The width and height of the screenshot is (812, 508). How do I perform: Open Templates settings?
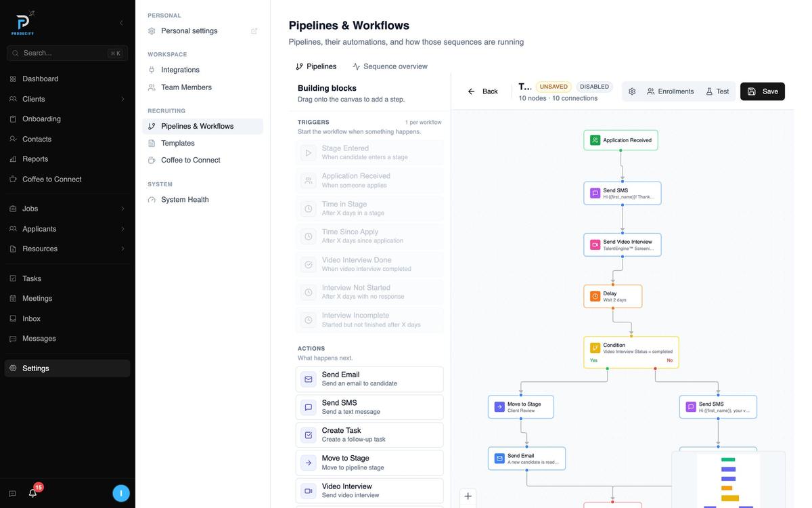click(202, 143)
